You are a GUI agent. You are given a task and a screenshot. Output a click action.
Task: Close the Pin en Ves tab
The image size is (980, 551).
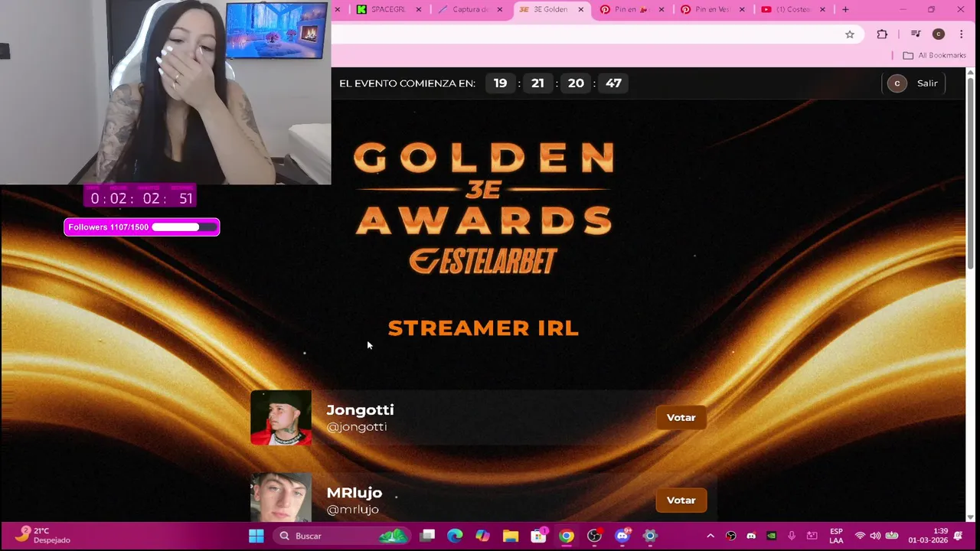pos(743,9)
